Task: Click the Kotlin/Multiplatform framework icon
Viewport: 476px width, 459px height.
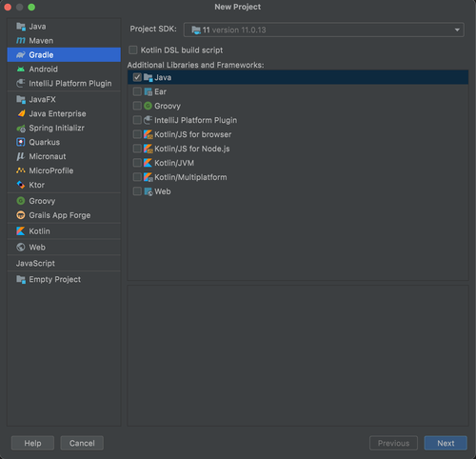Action: (x=149, y=177)
